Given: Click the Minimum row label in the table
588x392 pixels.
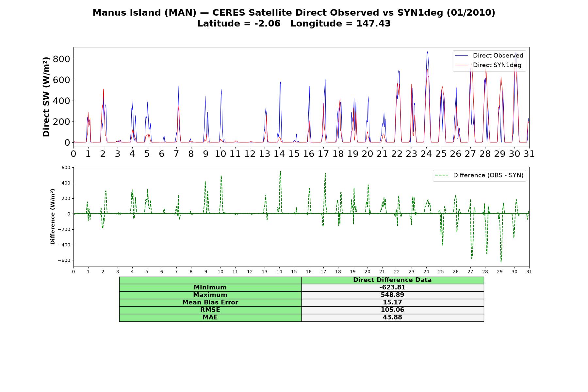Looking at the screenshot, I should point(210,287).
